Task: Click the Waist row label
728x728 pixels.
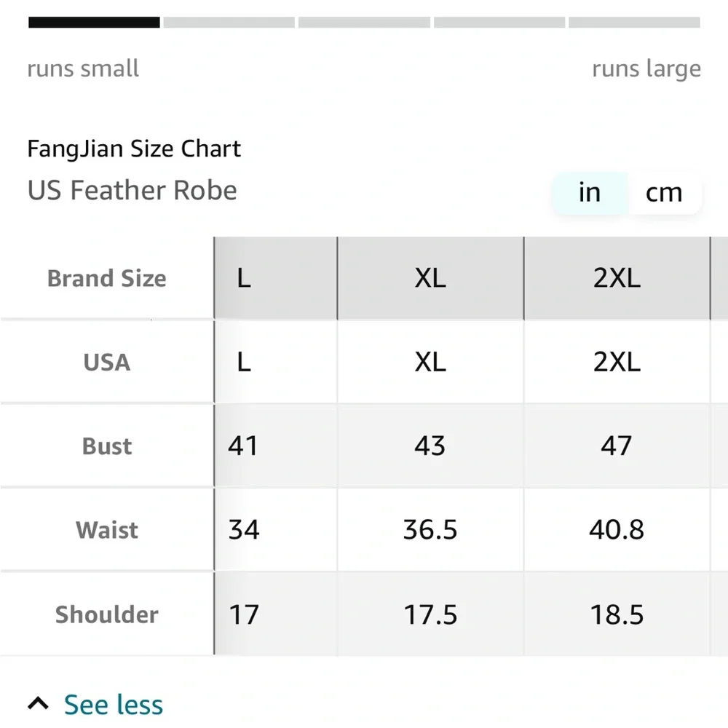Action: click(107, 530)
